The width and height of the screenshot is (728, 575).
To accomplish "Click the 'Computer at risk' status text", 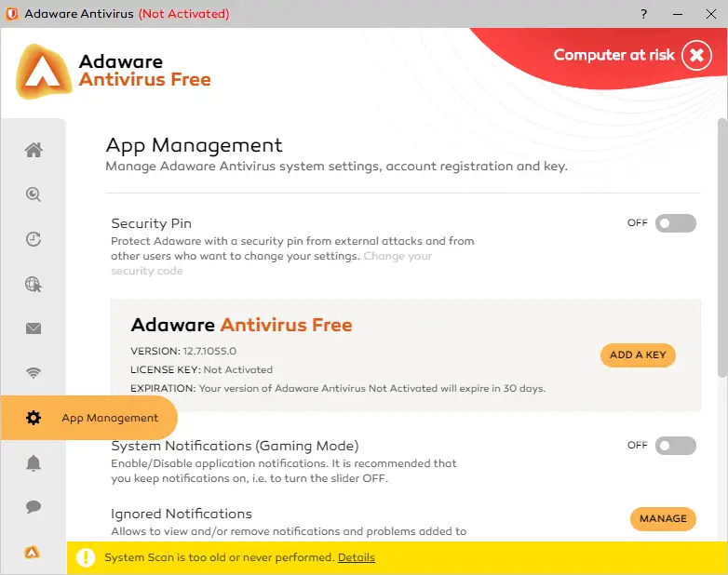I will tap(613, 55).
